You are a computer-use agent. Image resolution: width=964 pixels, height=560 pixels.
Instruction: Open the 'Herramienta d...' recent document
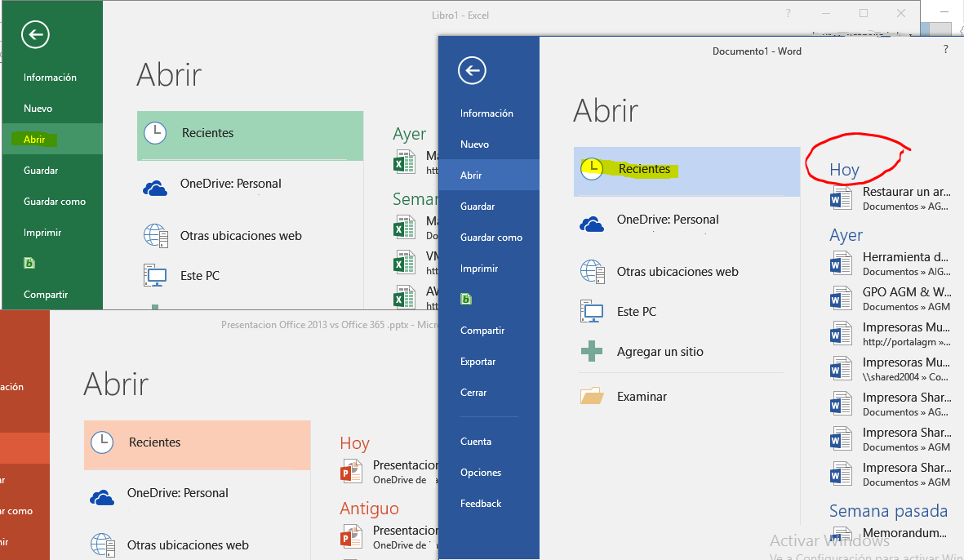890,264
